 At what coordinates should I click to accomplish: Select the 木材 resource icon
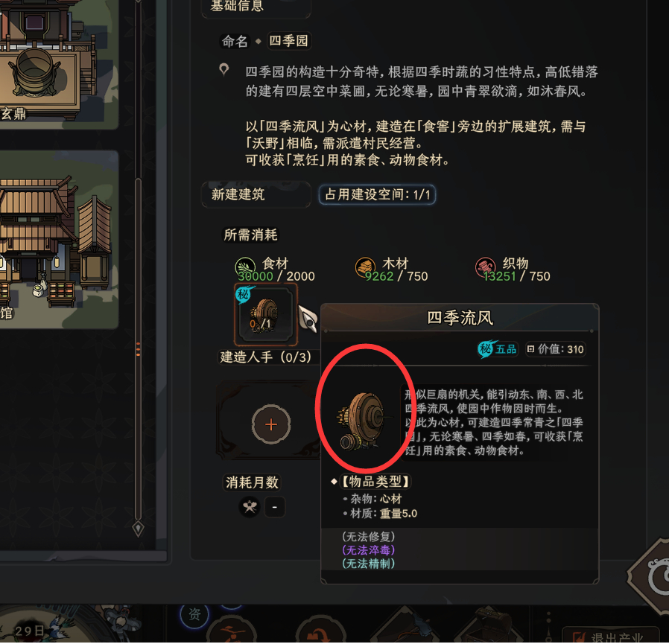pyautogui.click(x=365, y=267)
